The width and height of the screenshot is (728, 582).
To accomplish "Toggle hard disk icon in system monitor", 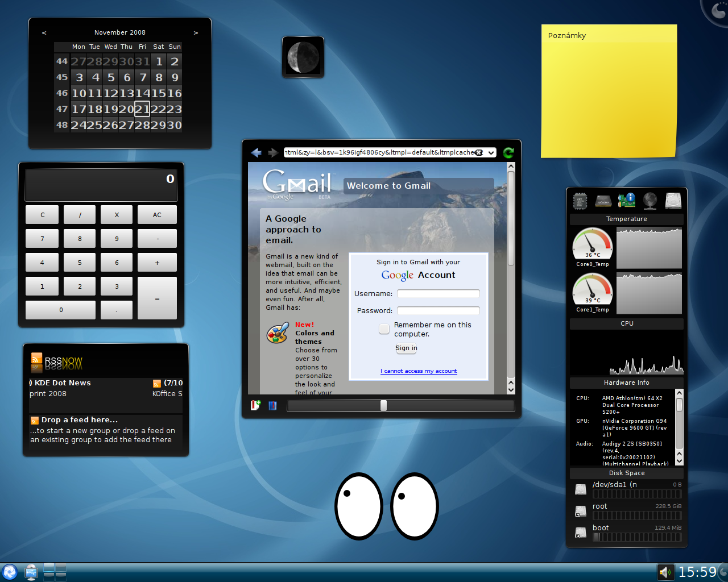I will 673,201.
